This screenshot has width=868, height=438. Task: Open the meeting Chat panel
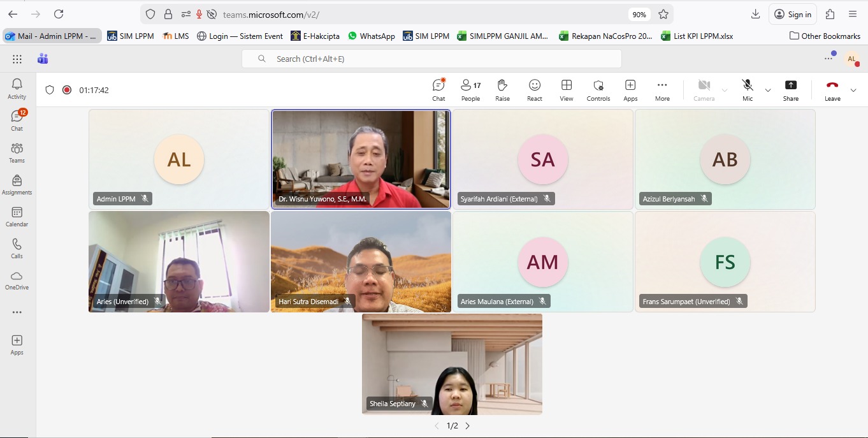pos(438,90)
